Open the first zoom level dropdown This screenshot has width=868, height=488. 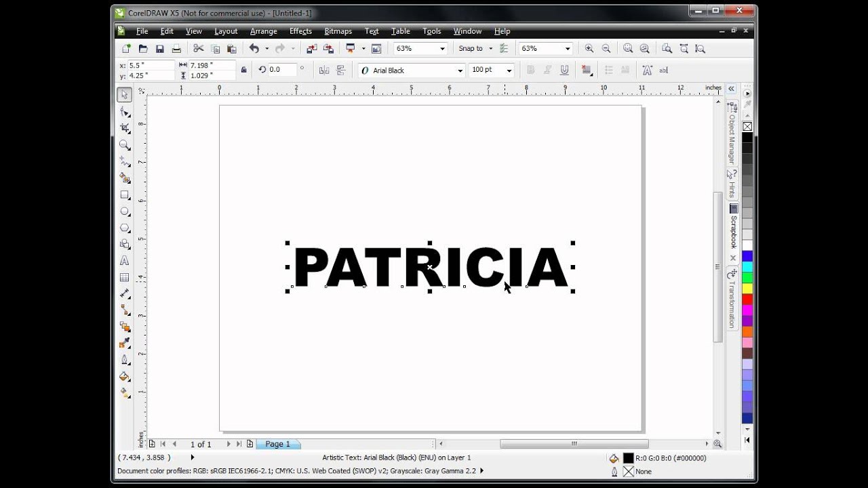click(443, 49)
